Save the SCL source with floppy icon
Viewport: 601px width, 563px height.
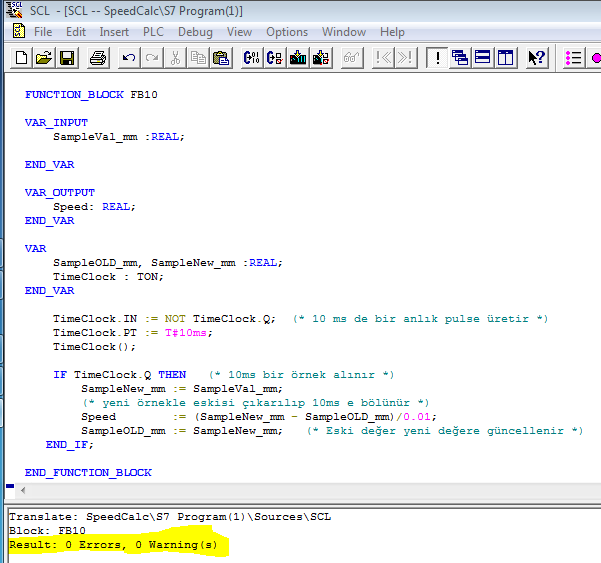(x=67, y=58)
